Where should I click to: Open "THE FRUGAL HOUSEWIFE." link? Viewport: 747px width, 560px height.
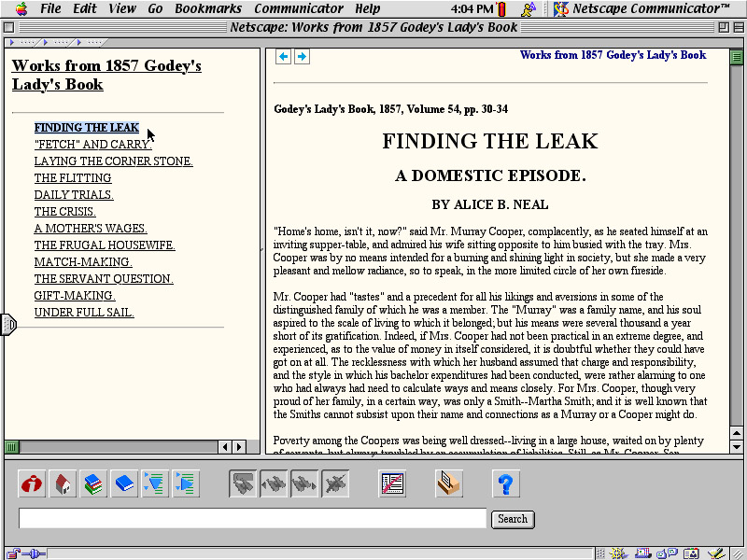105,245
